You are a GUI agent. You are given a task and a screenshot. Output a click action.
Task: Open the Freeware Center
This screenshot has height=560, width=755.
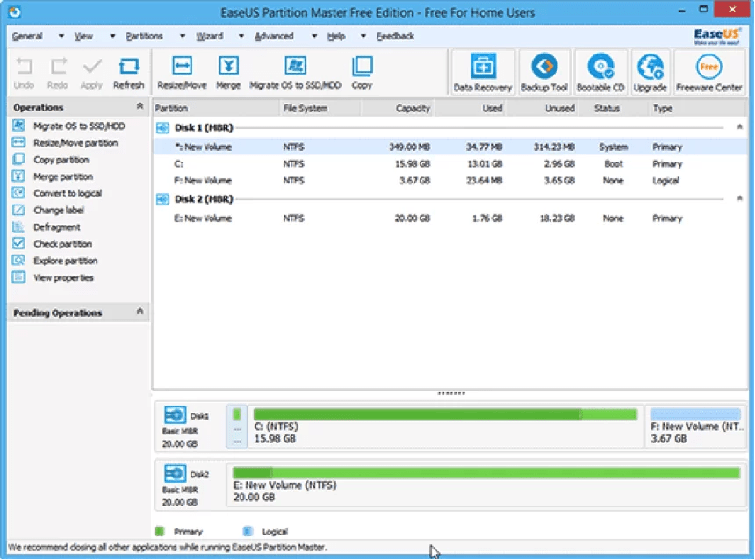point(708,72)
